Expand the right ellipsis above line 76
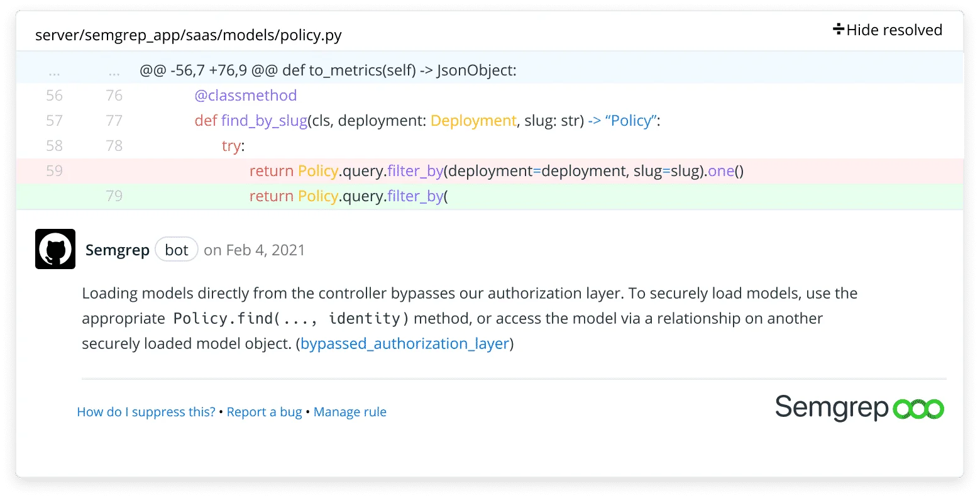The height and width of the screenshot is (498, 980). click(114, 70)
